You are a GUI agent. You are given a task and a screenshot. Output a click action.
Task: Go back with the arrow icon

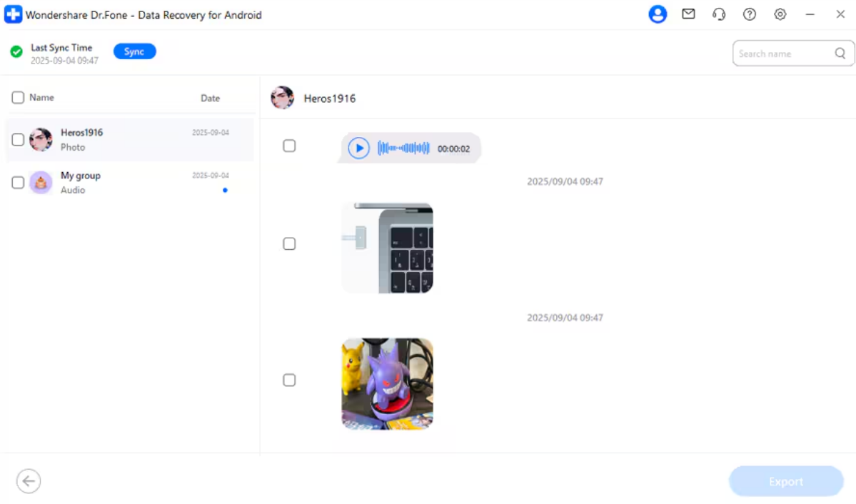point(29,481)
